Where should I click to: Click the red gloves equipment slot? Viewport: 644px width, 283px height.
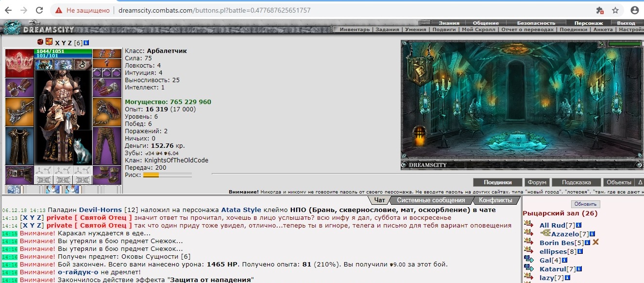pyautogui.click(x=107, y=88)
